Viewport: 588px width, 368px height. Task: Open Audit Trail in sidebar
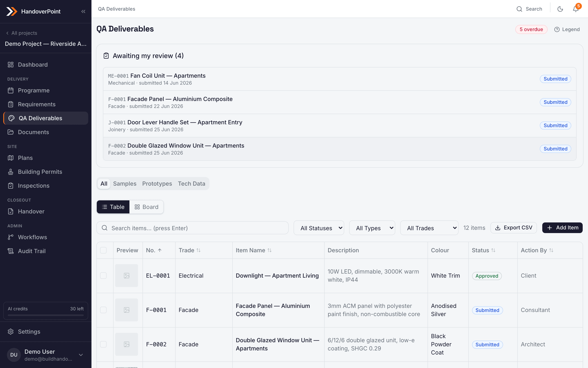(46, 251)
